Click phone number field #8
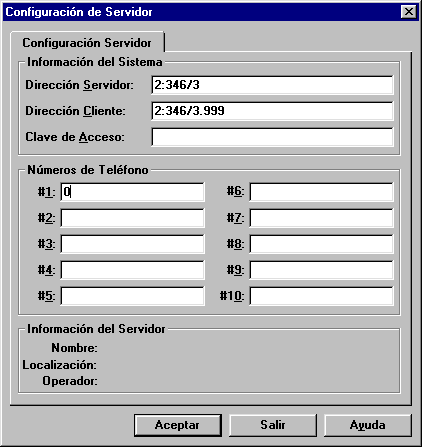Viewport: 422px width, 447px height. (321, 244)
